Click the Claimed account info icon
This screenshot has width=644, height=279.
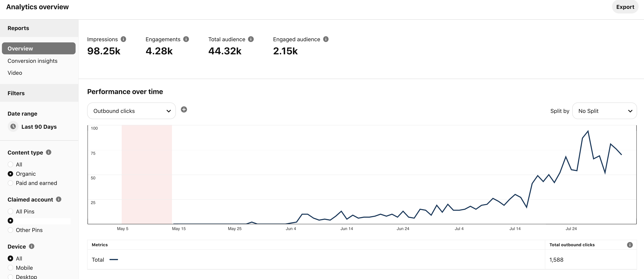pos(59,199)
